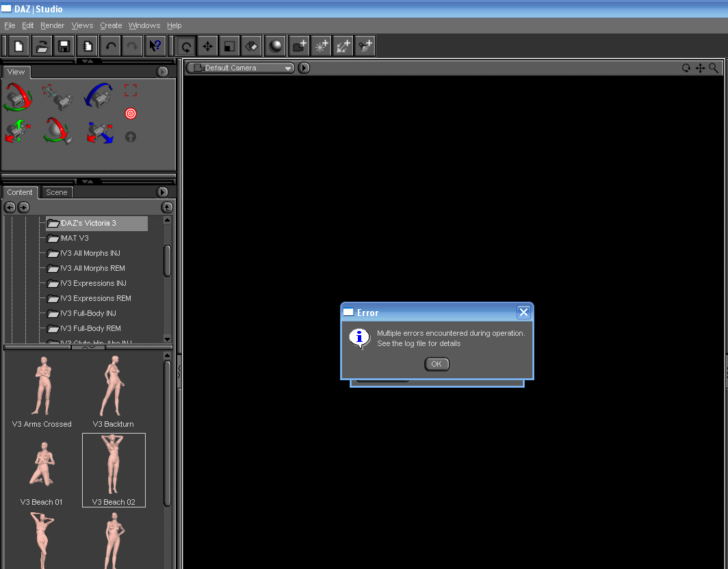Click the orbit camera icon in View panel

point(18,97)
